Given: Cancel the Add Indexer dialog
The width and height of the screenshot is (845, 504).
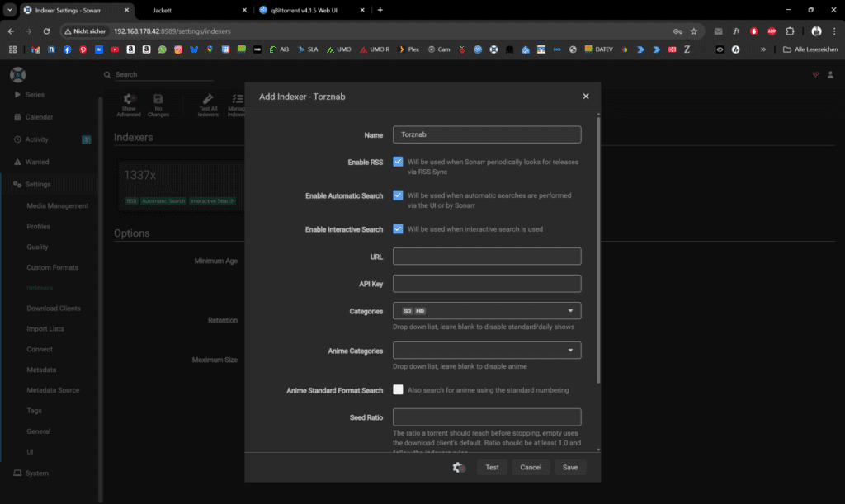Looking at the screenshot, I should point(531,468).
